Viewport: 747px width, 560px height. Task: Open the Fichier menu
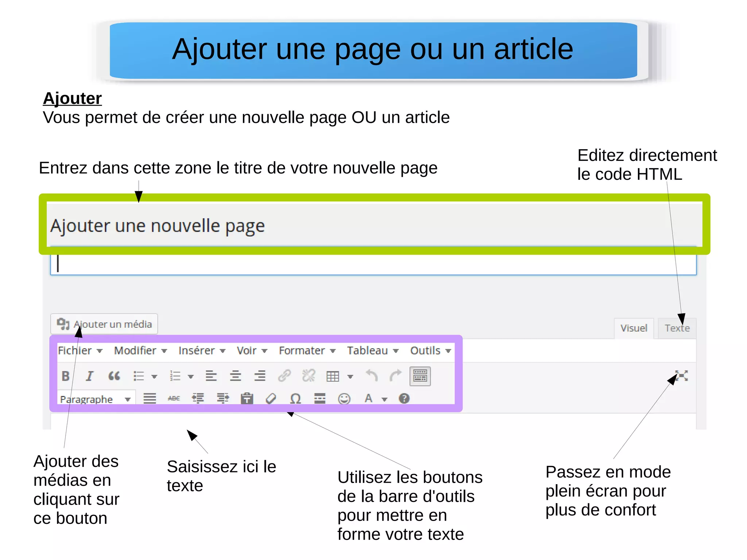coord(80,351)
